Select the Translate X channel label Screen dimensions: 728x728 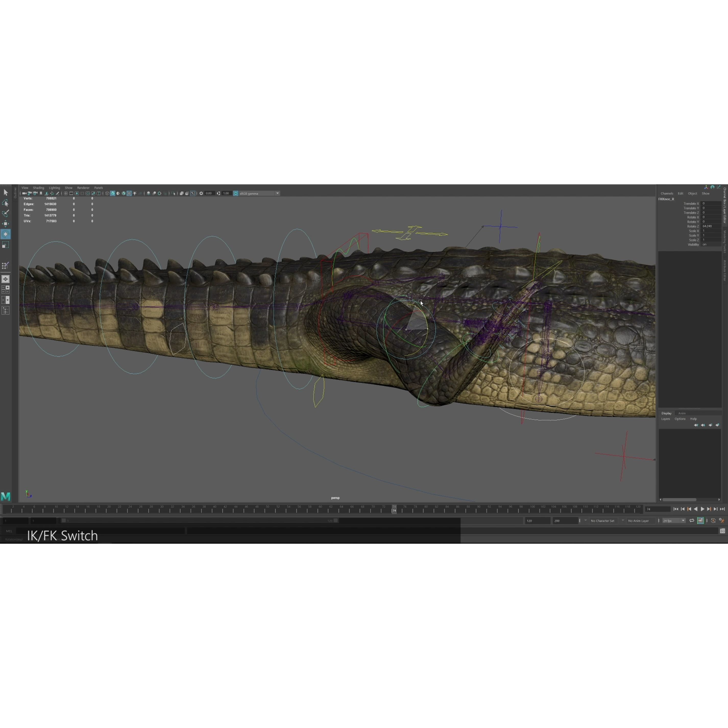pos(691,203)
